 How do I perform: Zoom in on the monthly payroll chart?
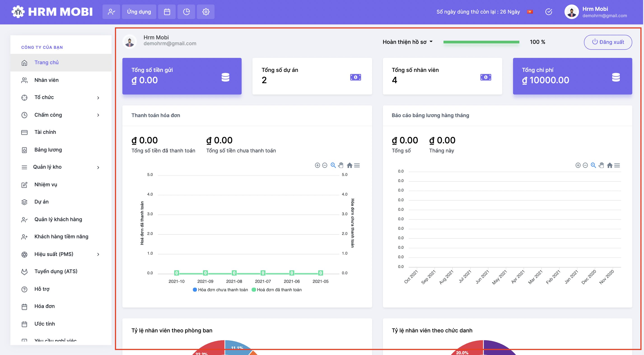tap(578, 165)
